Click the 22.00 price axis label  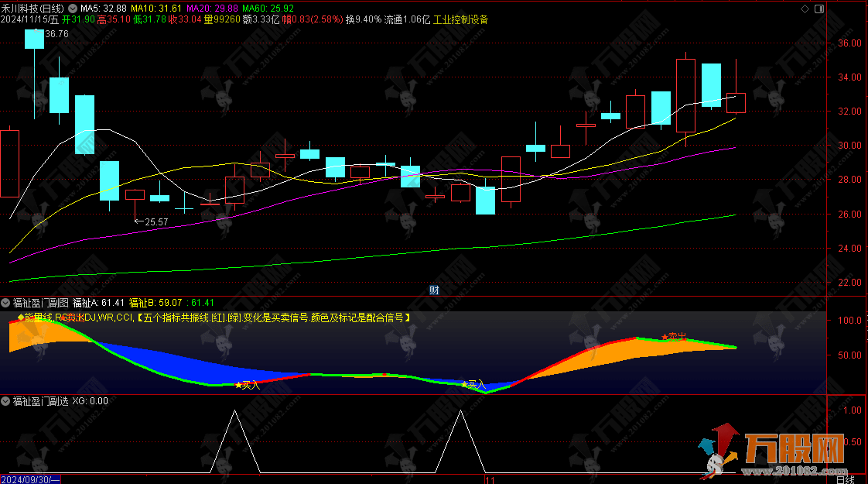click(849, 282)
